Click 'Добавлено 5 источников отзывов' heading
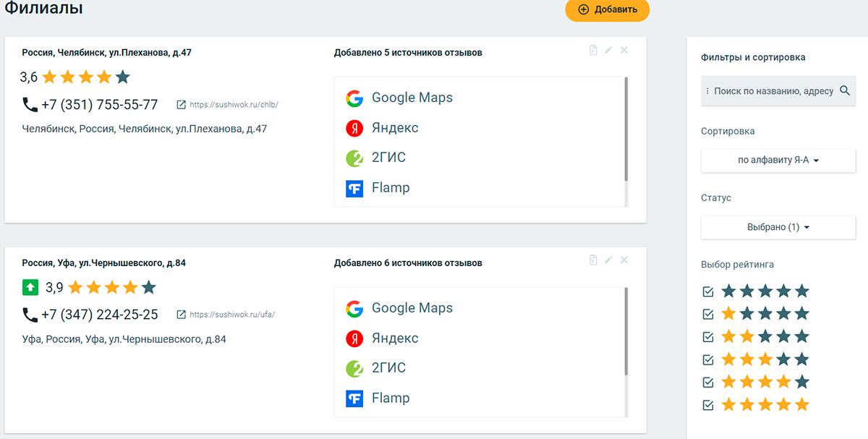Image resolution: width=868 pixels, height=439 pixels. [x=408, y=53]
